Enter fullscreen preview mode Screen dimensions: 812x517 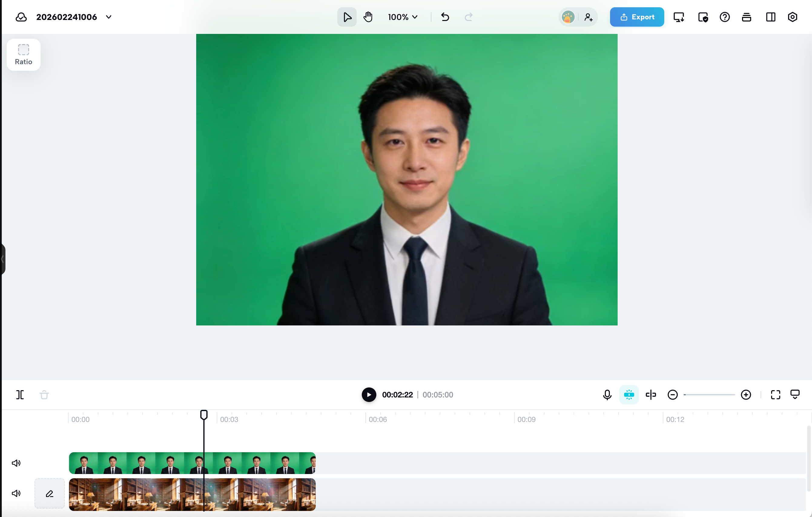(775, 395)
